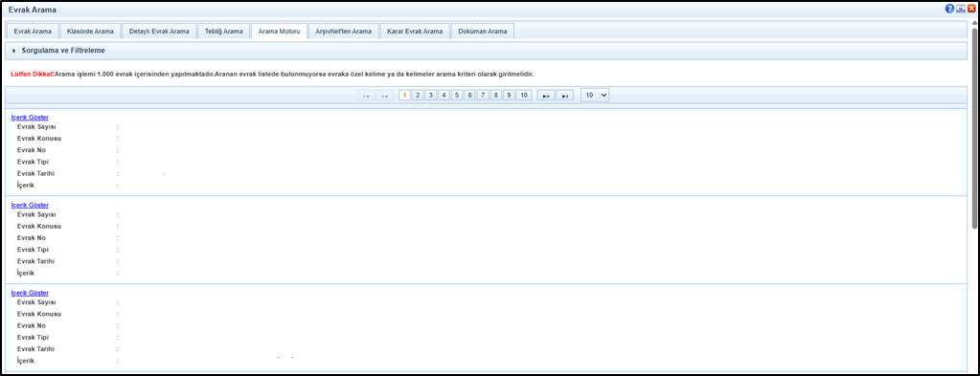This screenshot has height=376, width=980.
Task: Open the help question mark icon
Action: click(x=950, y=9)
